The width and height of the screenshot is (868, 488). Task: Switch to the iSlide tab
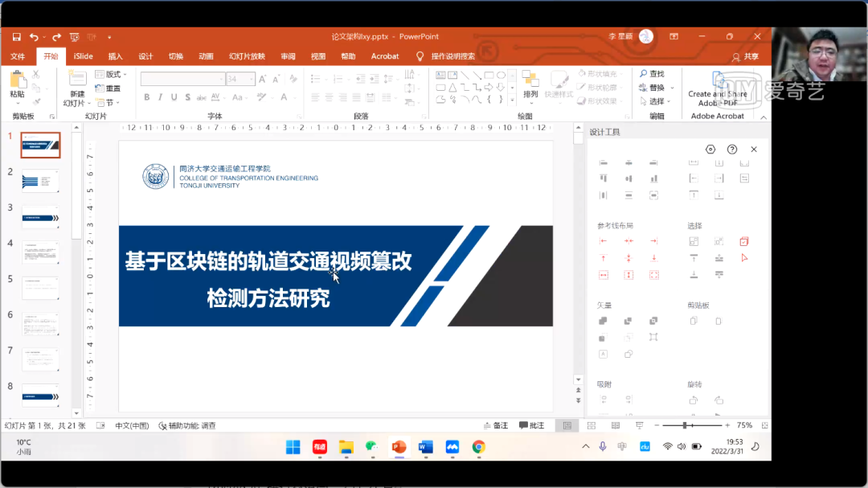tap(83, 56)
